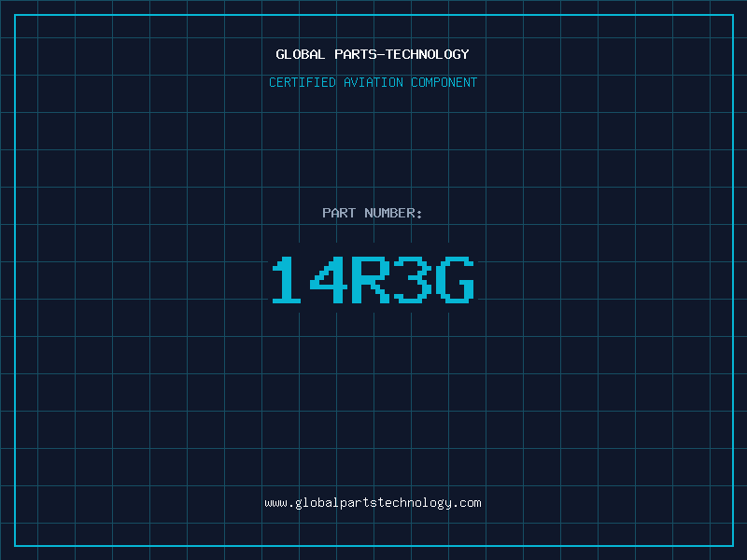Select PARTS-TECHNOLOGY in the header title
This screenshot has height=560, width=747.
coord(402,55)
